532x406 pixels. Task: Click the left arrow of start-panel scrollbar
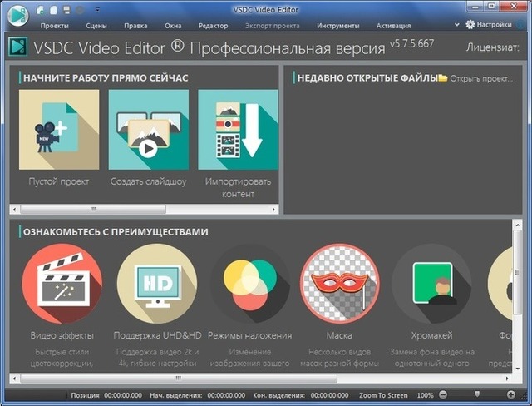[14, 210]
